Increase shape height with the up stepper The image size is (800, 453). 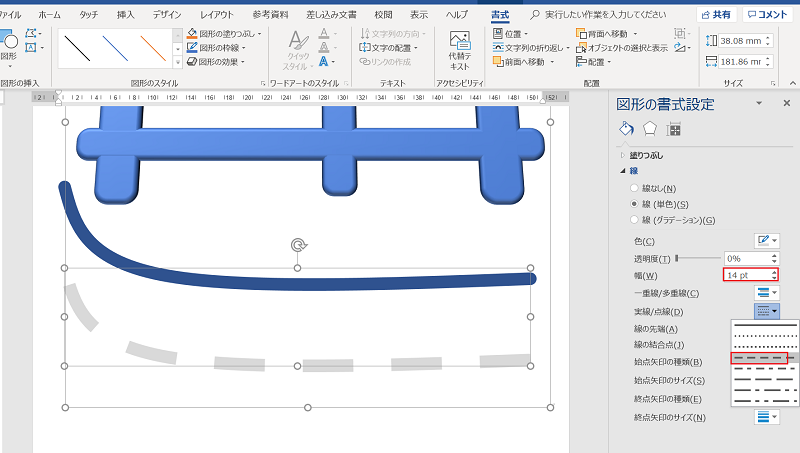pos(768,37)
